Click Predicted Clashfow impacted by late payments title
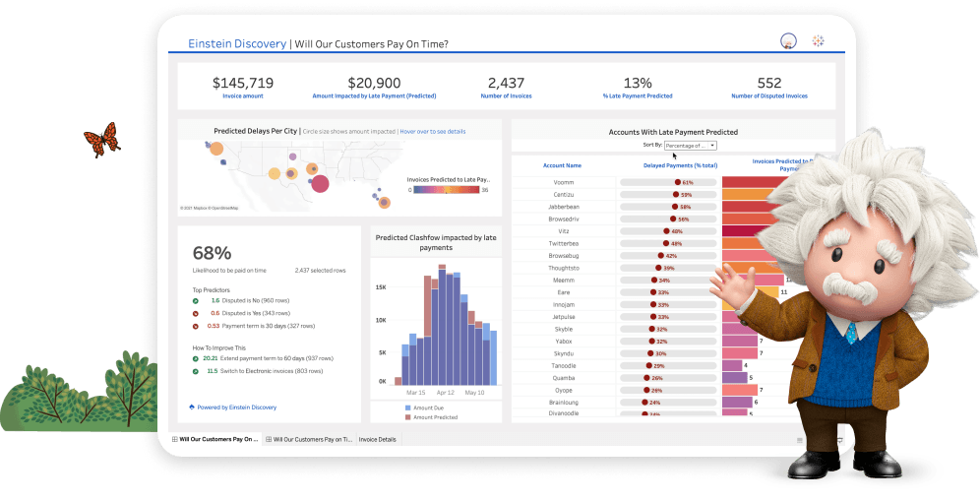This screenshot has width=980, height=502. click(x=436, y=242)
